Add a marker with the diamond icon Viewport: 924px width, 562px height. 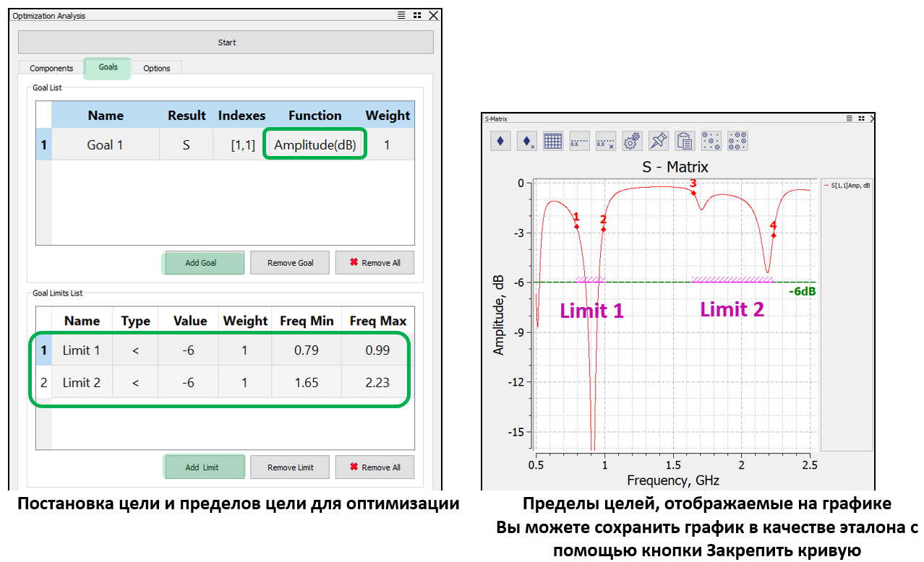tap(500, 141)
